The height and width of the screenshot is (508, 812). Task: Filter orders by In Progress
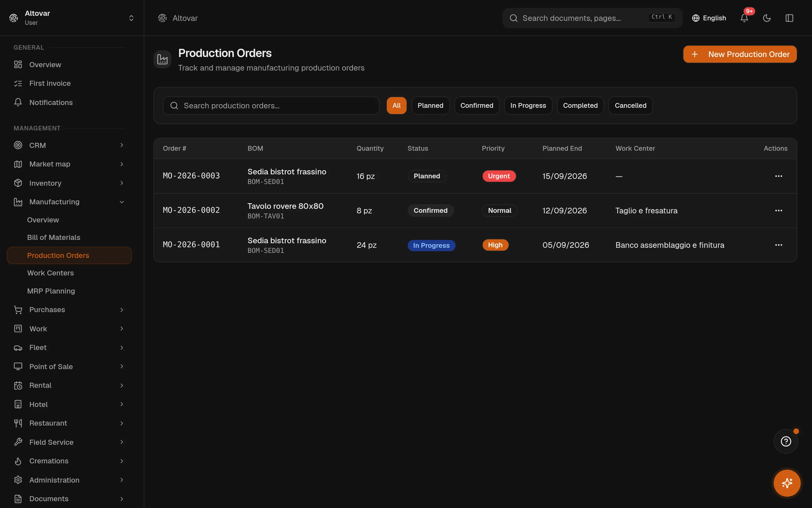click(x=528, y=106)
